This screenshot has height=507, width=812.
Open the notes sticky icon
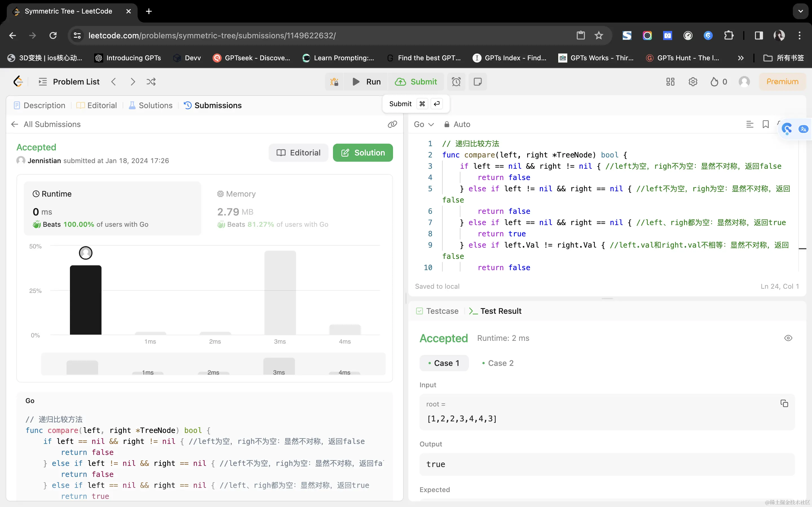coord(477,82)
